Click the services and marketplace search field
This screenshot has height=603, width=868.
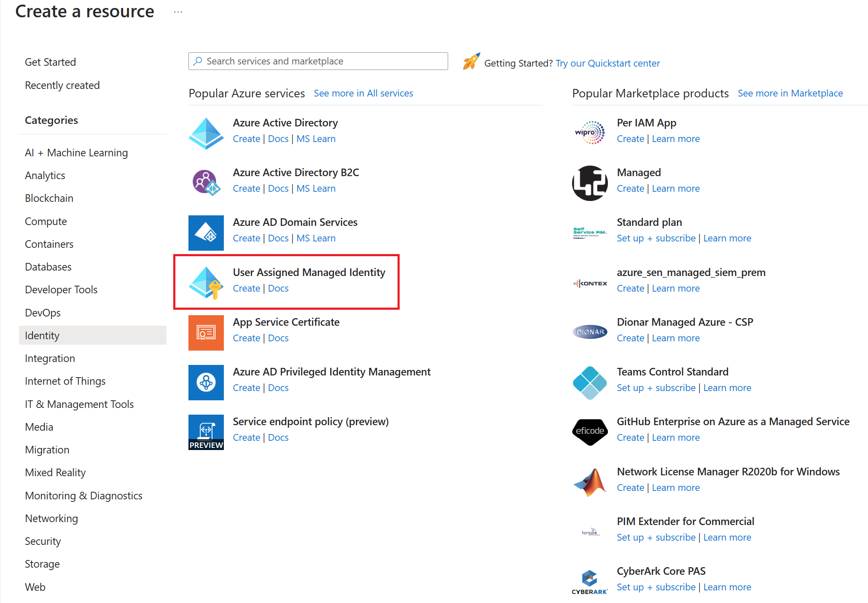318,61
